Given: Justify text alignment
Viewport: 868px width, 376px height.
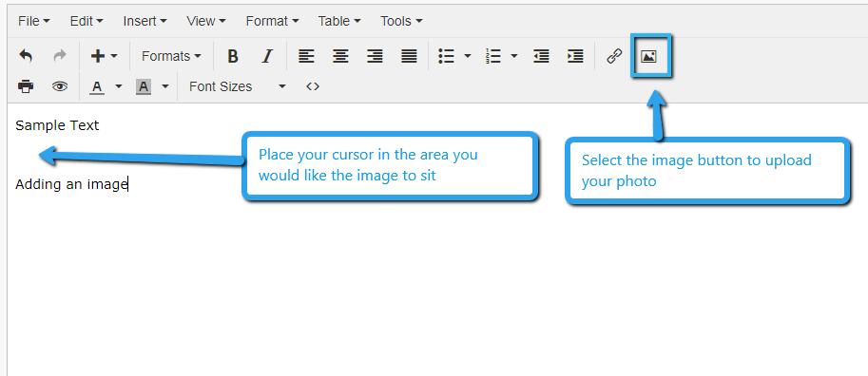Looking at the screenshot, I should [x=409, y=56].
